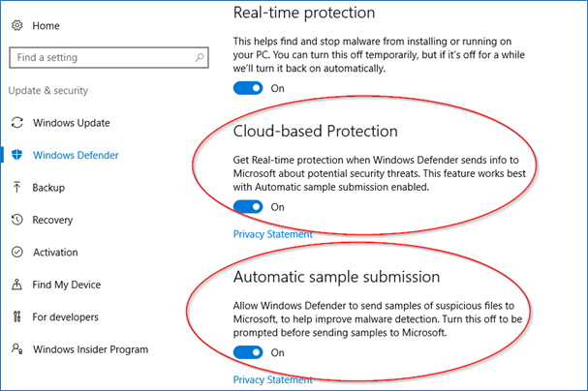
Task: Go to the Activation section
Action: pos(55,253)
